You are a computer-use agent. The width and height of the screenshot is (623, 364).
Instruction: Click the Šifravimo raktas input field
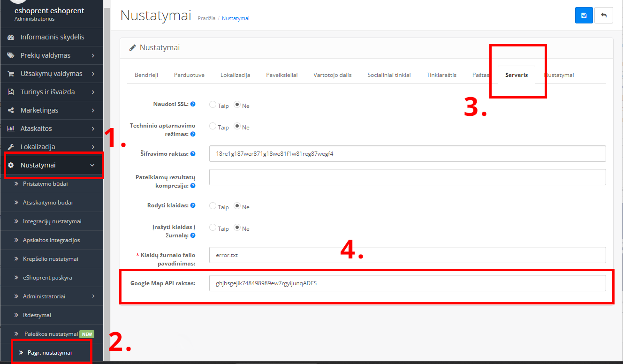click(x=407, y=153)
